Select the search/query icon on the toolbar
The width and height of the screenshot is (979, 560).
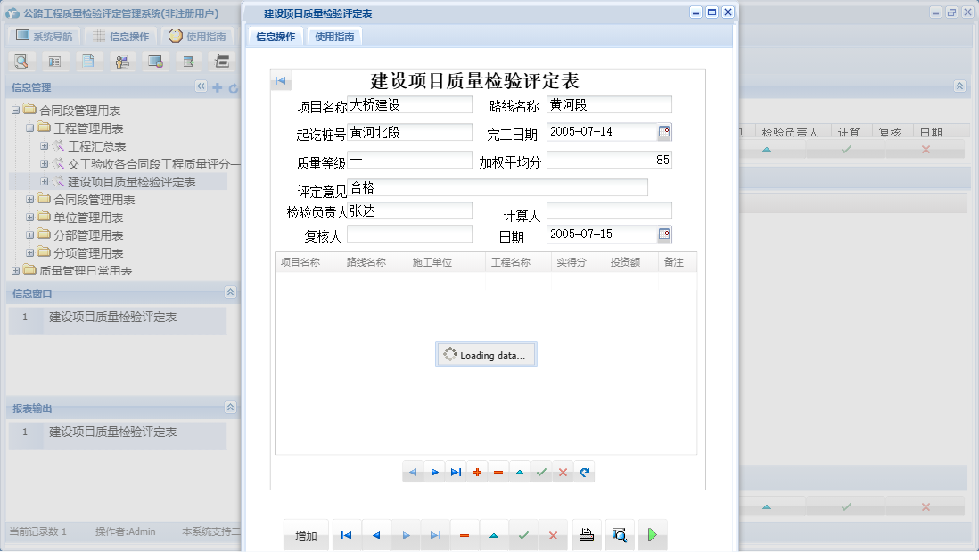coord(21,61)
